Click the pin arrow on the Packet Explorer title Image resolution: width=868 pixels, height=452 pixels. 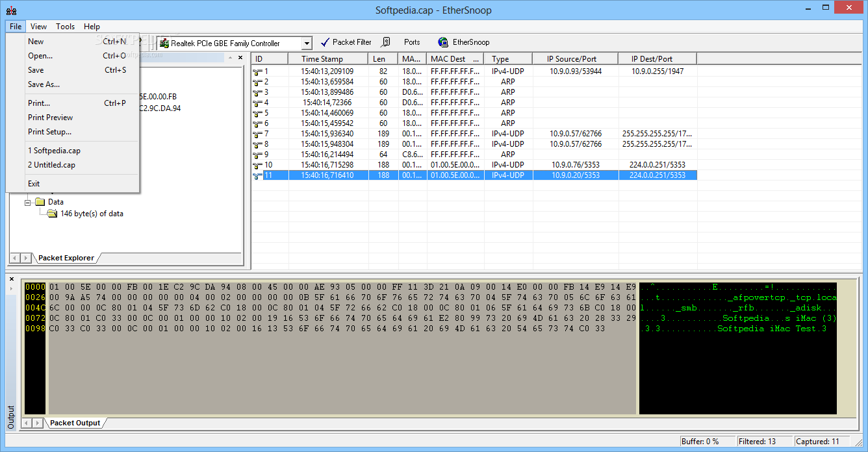point(229,58)
